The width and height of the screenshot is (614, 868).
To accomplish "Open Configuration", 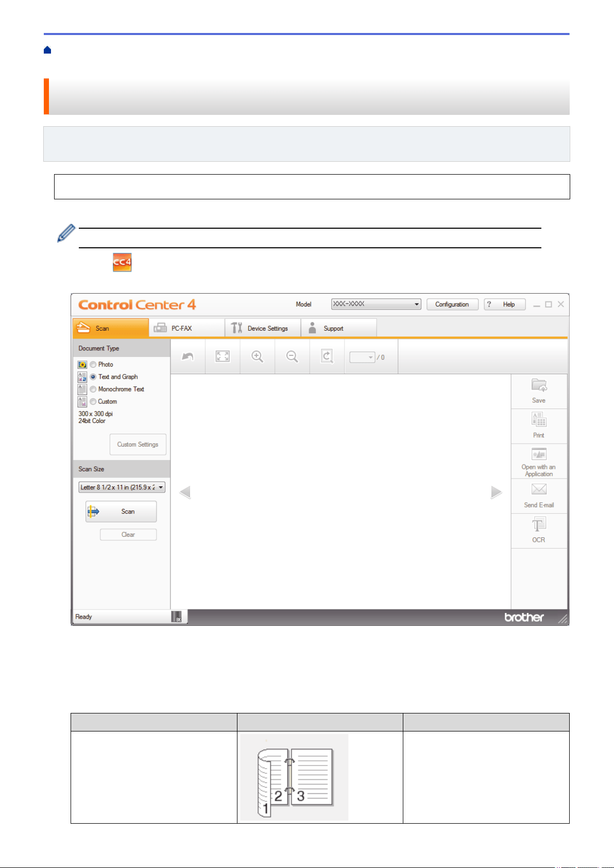I will click(452, 304).
